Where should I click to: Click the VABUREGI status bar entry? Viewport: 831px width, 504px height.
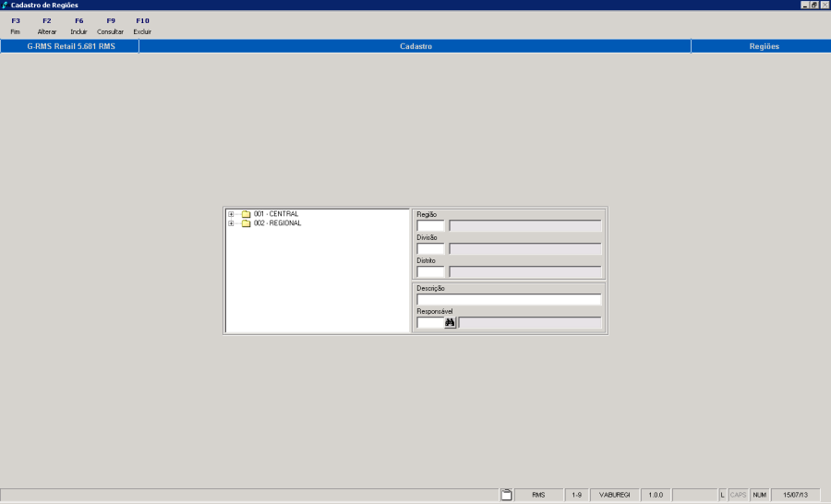tap(615, 495)
